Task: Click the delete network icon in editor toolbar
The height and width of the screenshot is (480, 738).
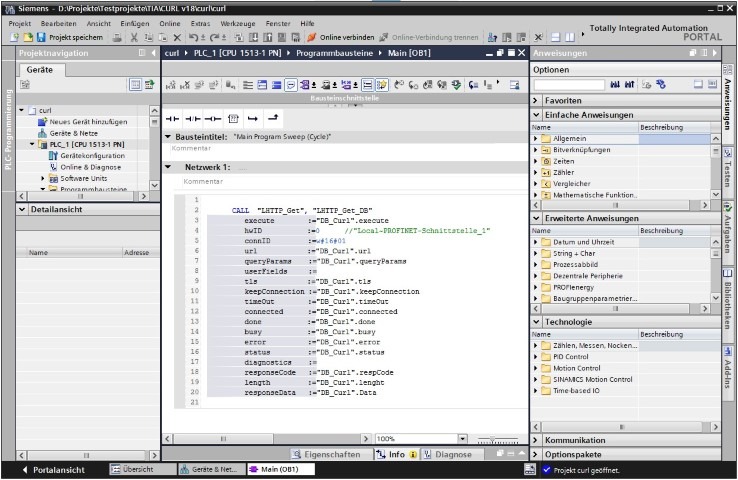Action: 185,85
